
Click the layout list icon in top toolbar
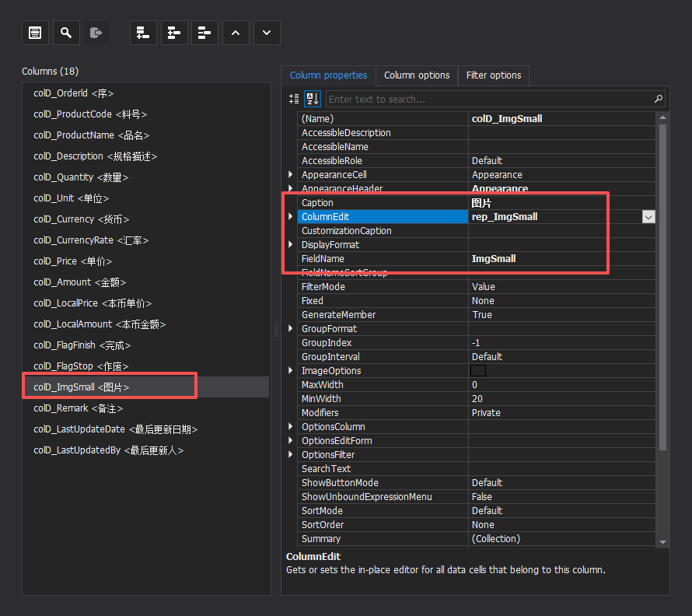(35, 32)
